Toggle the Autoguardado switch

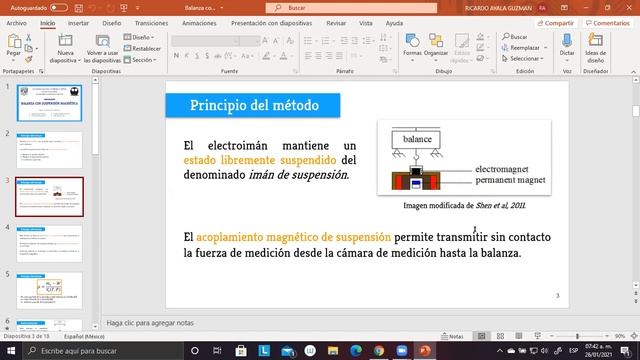[58, 8]
